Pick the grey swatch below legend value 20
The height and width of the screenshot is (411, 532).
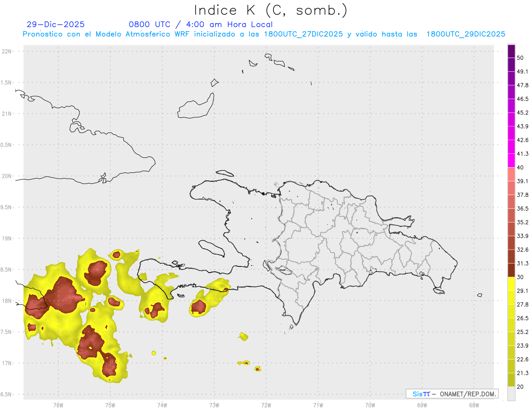tap(511, 394)
